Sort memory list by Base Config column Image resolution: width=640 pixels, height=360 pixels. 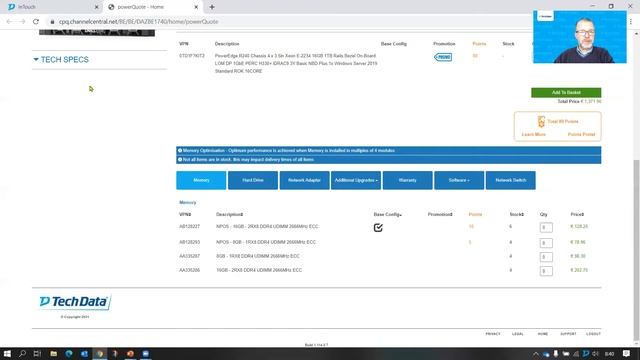click(x=387, y=214)
